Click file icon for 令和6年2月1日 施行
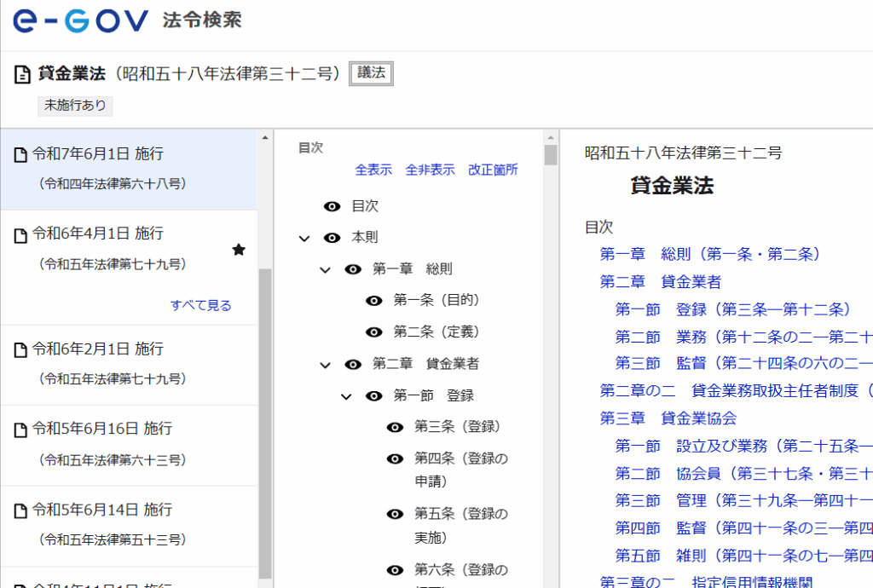 [x=21, y=349]
